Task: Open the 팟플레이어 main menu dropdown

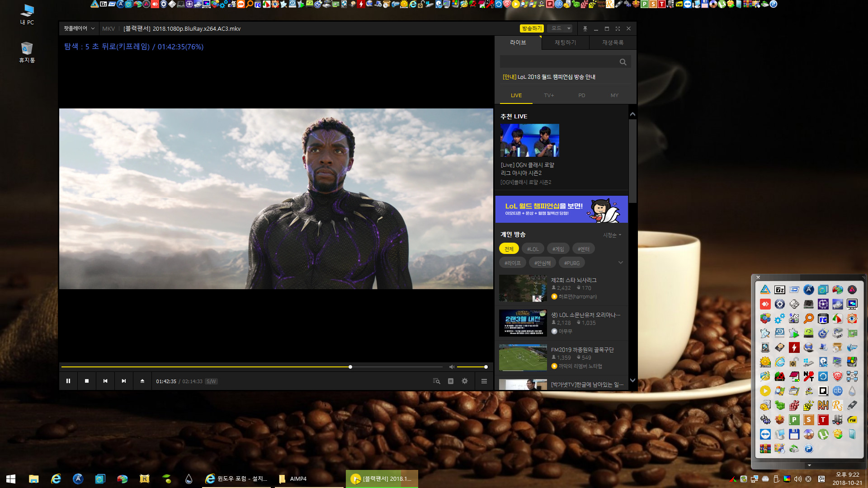Action: 79,28
